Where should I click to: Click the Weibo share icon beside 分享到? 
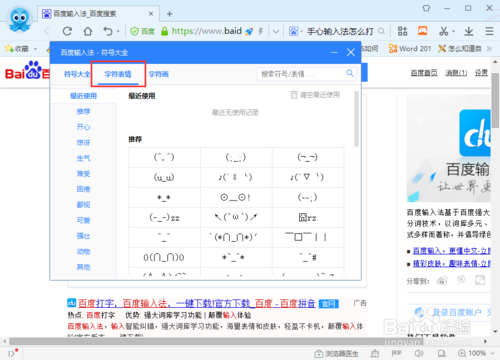(442, 281)
